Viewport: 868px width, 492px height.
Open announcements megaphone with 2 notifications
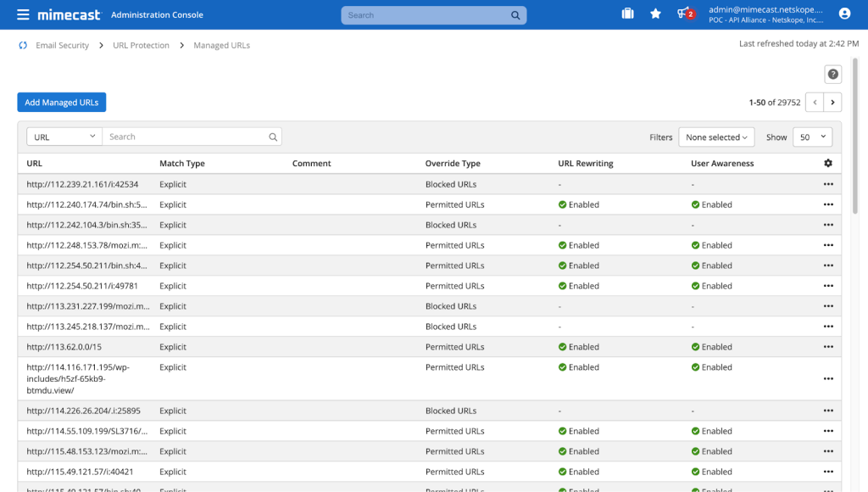pyautogui.click(x=686, y=14)
